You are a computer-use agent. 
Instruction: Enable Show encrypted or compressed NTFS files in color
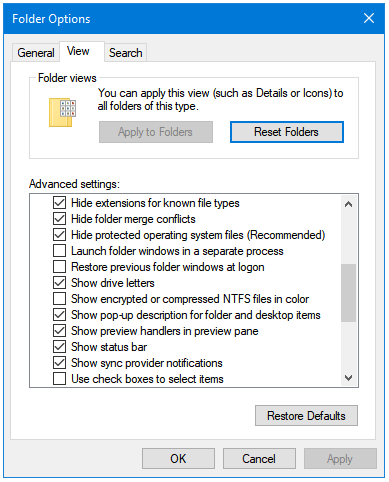coord(59,299)
